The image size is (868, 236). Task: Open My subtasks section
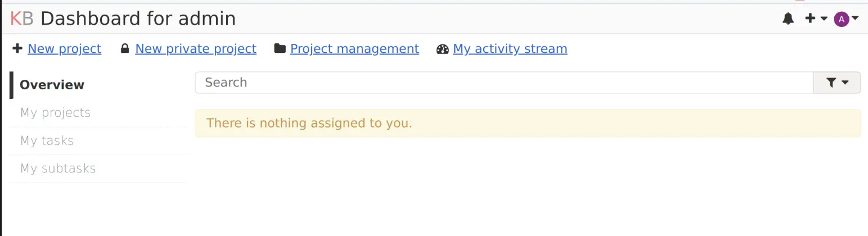pyautogui.click(x=58, y=169)
